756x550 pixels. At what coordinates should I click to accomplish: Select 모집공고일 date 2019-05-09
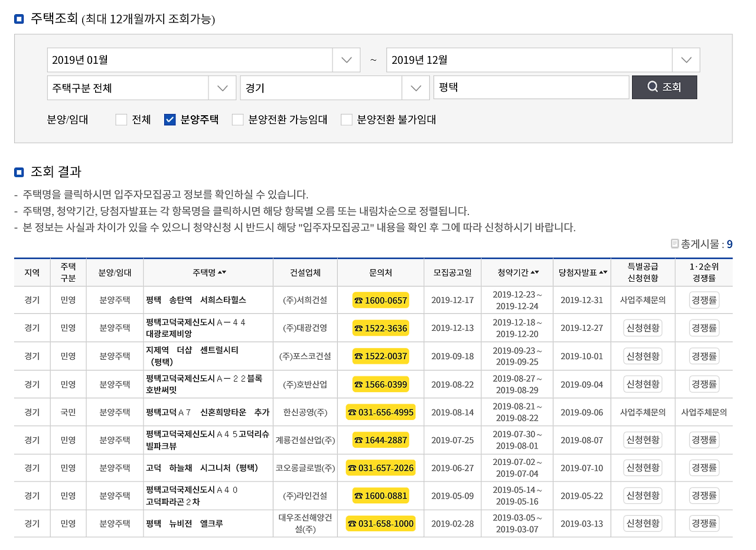pyautogui.click(x=452, y=496)
